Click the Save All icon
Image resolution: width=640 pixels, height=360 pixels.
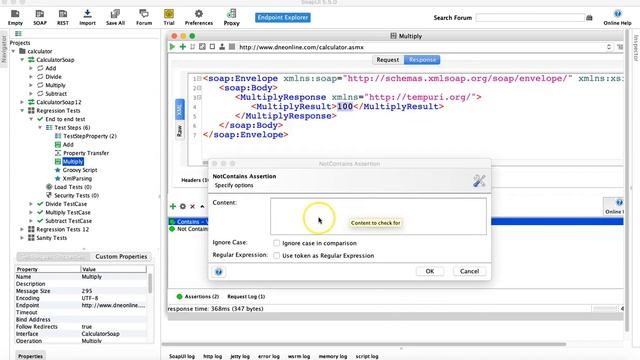[x=115, y=17]
